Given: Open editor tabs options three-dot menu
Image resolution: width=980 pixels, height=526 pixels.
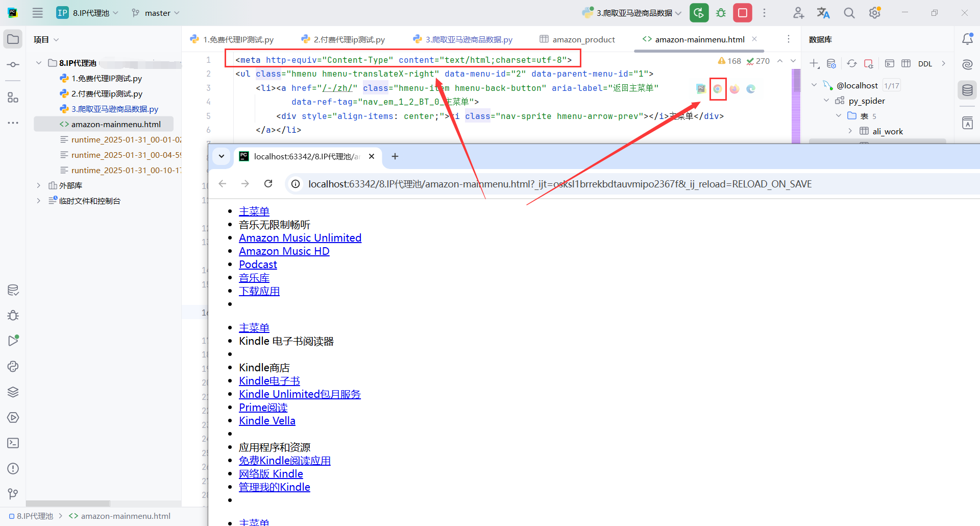Looking at the screenshot, I should point(789,39).
